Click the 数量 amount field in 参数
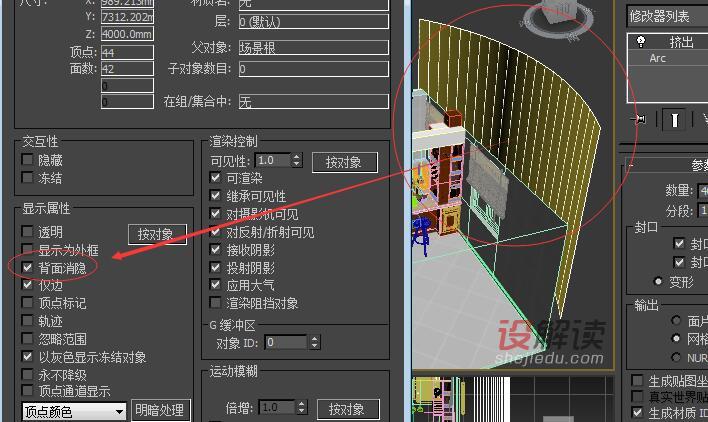The image size is (708, 422). point(703,190)
